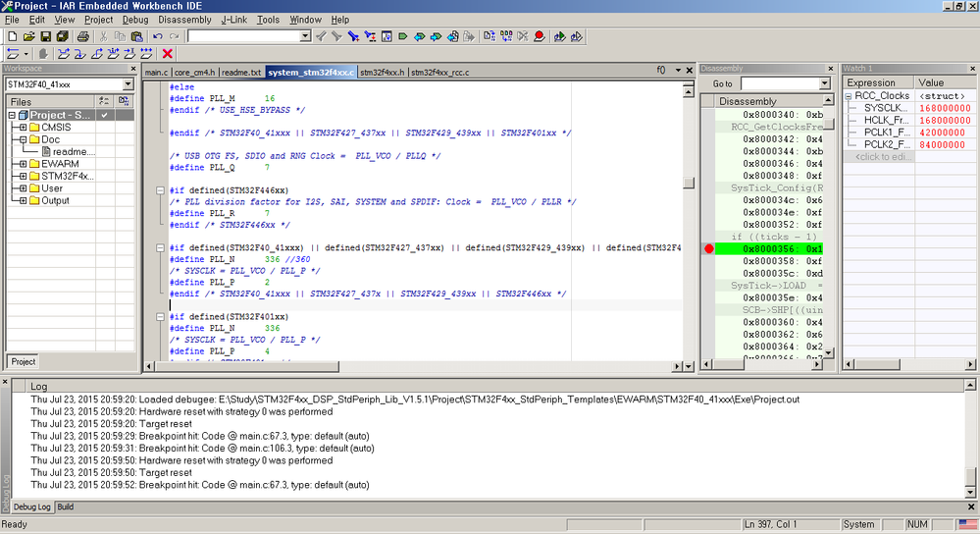Click the Open file icon
Image resolution: width=980 pixels, height=534 pixels.
click(28, 36)
